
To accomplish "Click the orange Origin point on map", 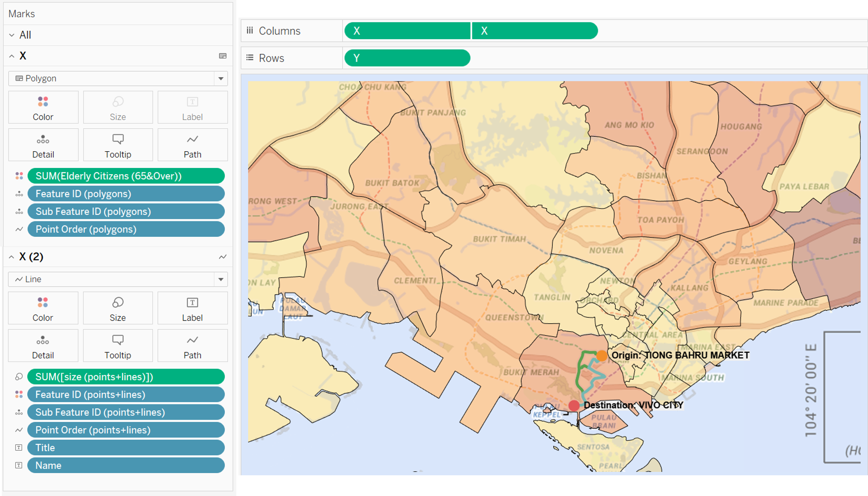I will click(602, 355).
